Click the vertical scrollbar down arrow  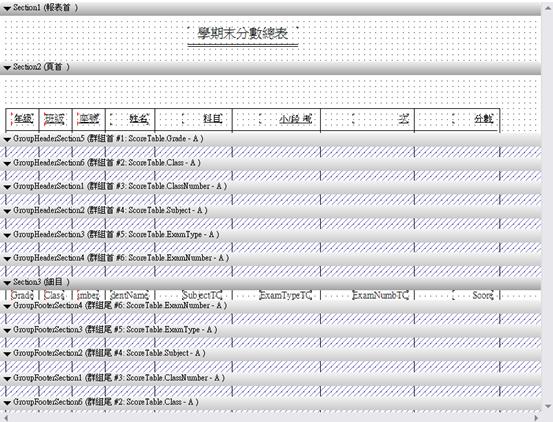click(548, 405)
